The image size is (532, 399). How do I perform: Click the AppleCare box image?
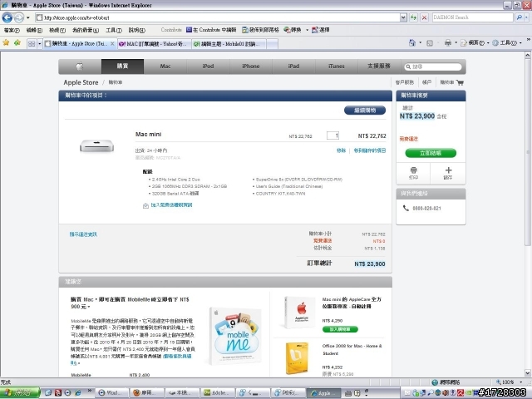pos(300,313)
